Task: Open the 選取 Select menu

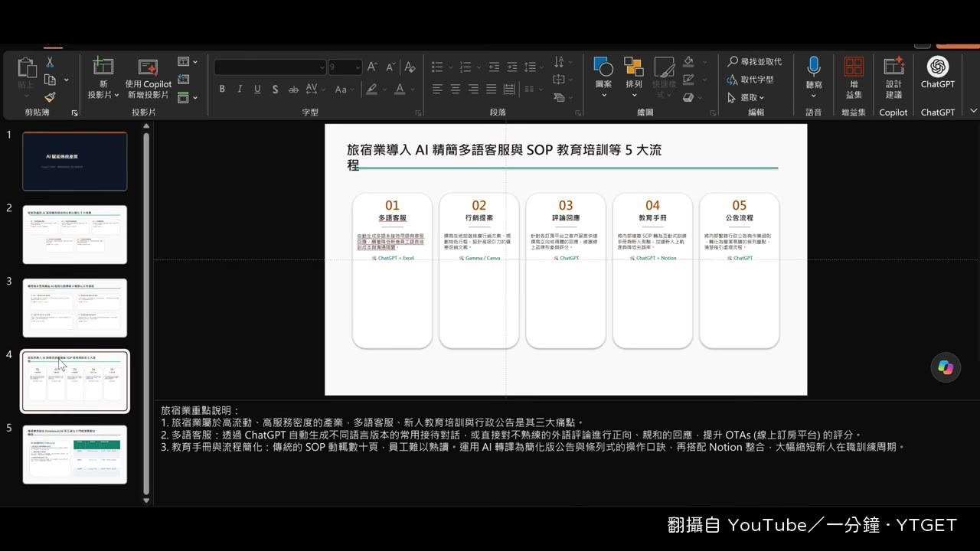Action: pos(745,98)
